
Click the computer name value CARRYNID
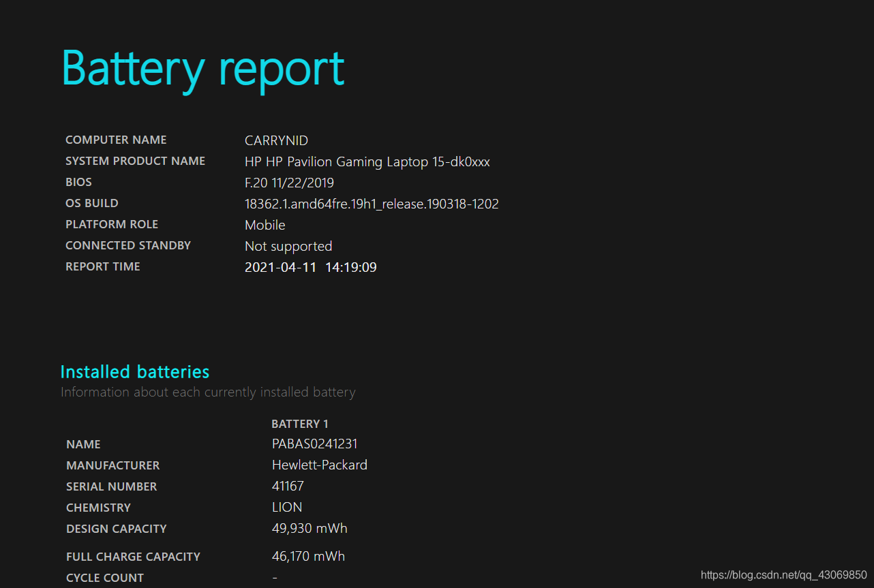(276, 140)
